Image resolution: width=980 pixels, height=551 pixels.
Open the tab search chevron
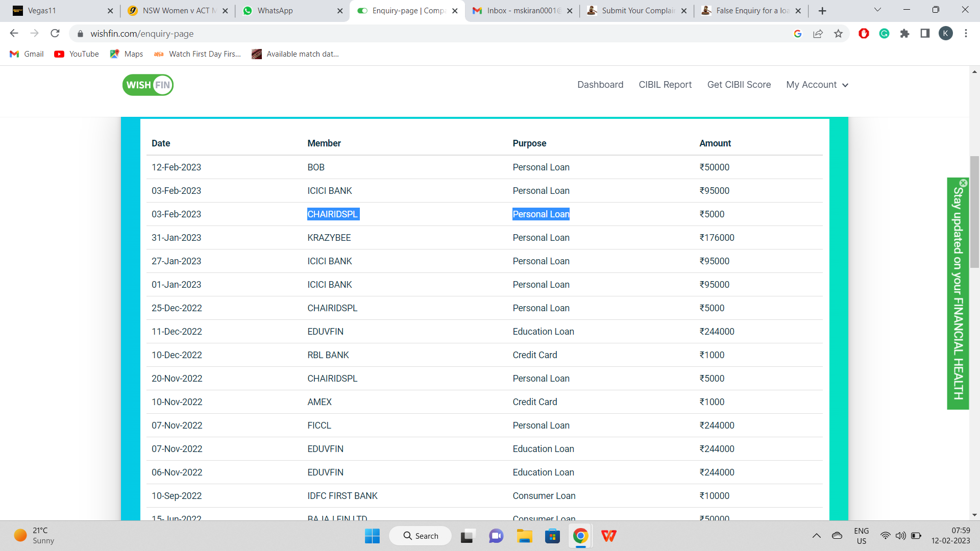coord(877,10)
